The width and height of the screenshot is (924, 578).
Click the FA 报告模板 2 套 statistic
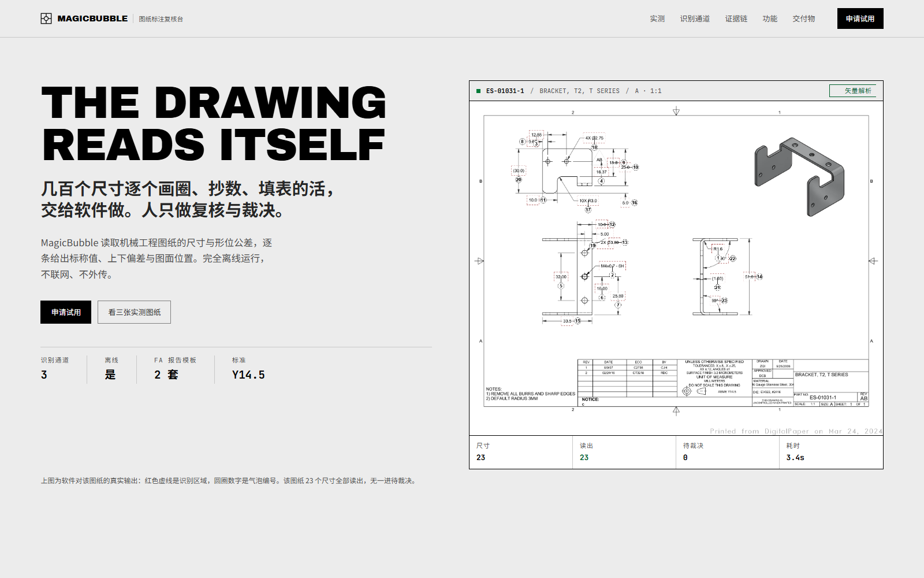coord(175,369)
